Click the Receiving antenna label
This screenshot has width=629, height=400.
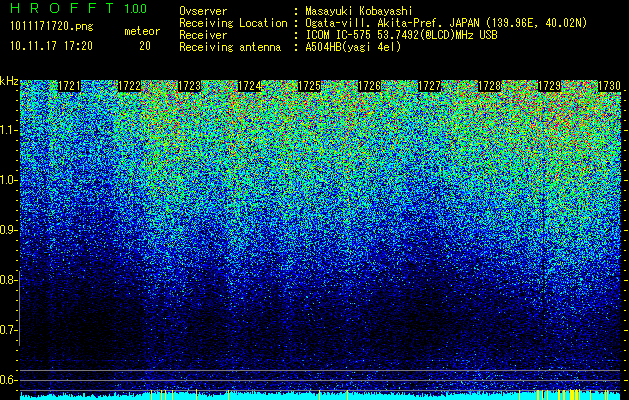point(230,47)
